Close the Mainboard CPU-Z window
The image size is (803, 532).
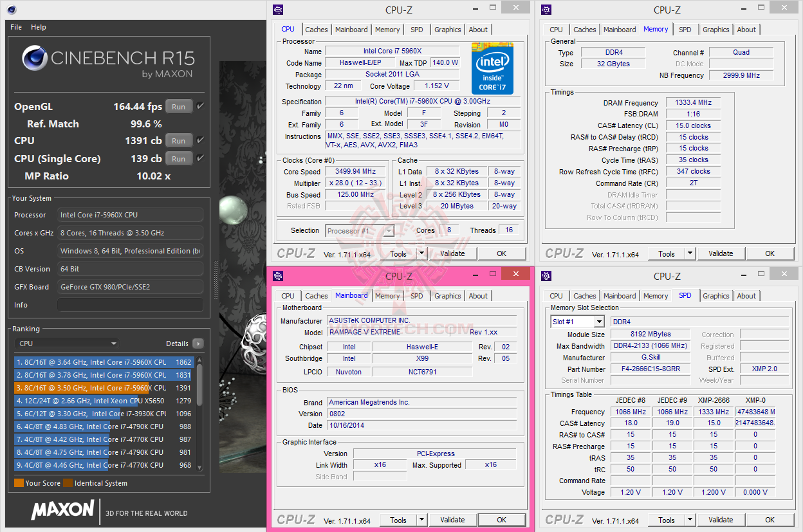click(516, 274)
